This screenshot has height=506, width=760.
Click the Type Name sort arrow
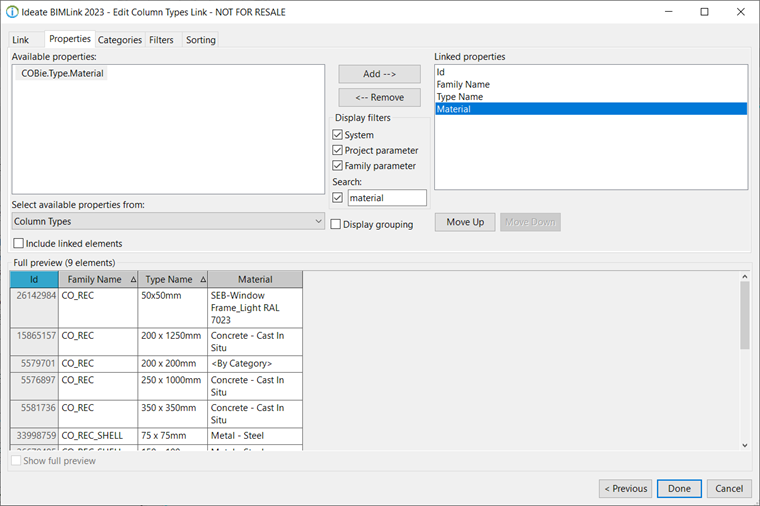coord(203,280)
